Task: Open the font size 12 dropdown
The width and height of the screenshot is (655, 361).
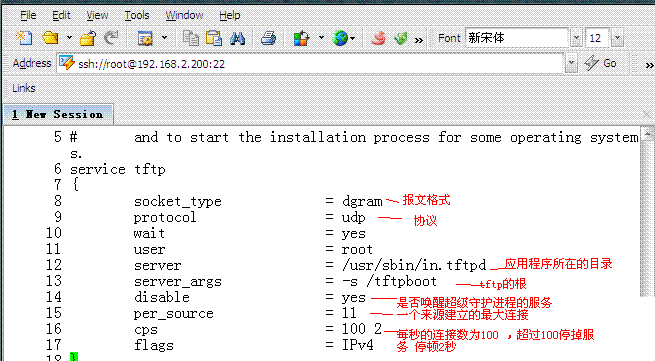Action: pos(617,38)
